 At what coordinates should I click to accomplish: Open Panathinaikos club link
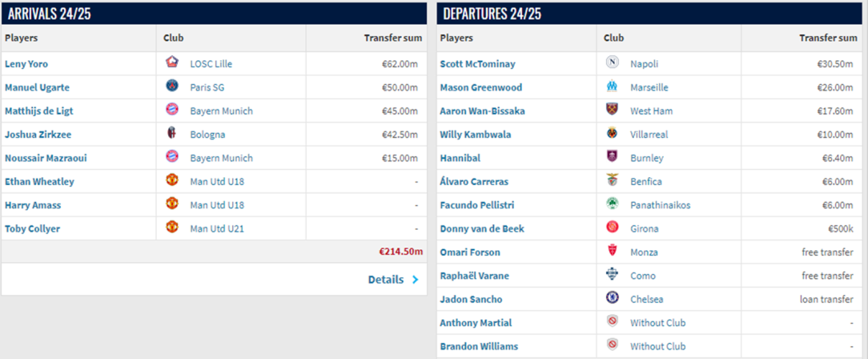pos(660,205)
